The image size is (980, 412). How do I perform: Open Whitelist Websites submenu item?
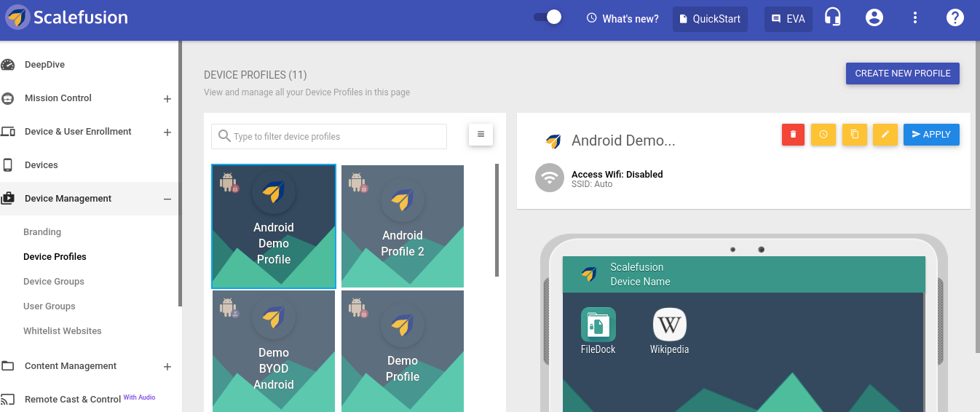(63, 331)
